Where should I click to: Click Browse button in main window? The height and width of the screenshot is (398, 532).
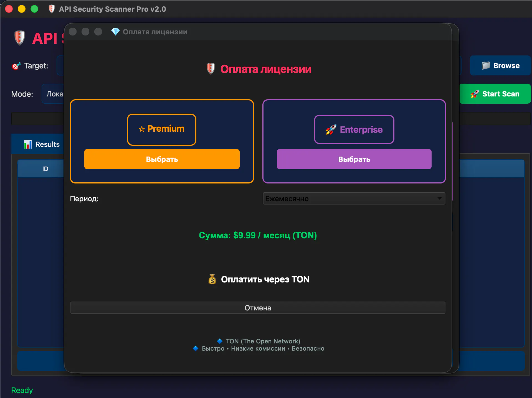pyautogui.click(x=500, y=65)
